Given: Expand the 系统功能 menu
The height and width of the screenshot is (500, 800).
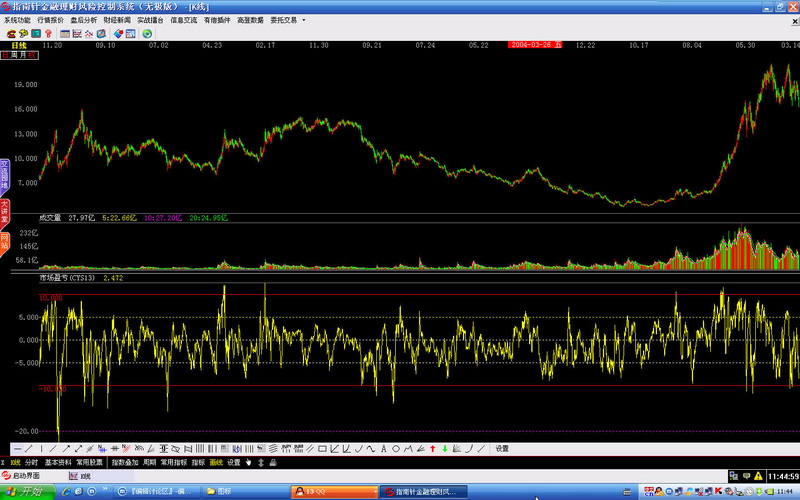Looking at the screenshot, I should click(17, 19).
